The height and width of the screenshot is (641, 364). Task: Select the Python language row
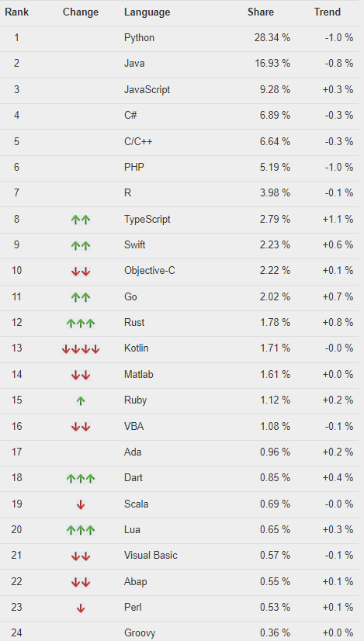pyautogui.click(x=179, y=39)
